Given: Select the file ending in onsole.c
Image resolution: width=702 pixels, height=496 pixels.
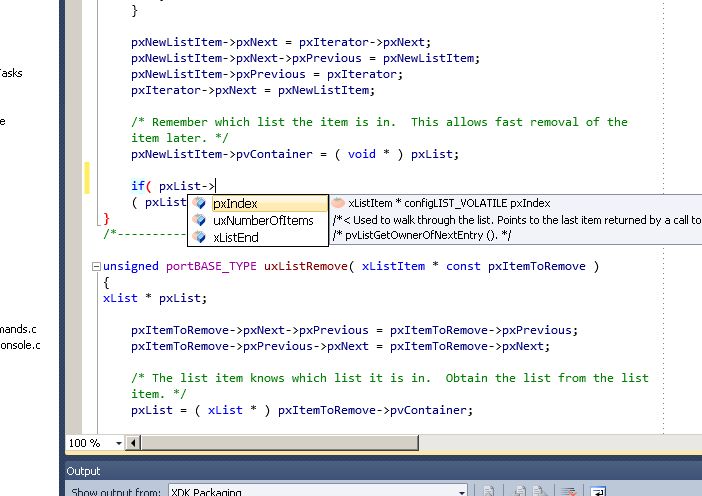Looking at the screenshot, I should 20,345.
